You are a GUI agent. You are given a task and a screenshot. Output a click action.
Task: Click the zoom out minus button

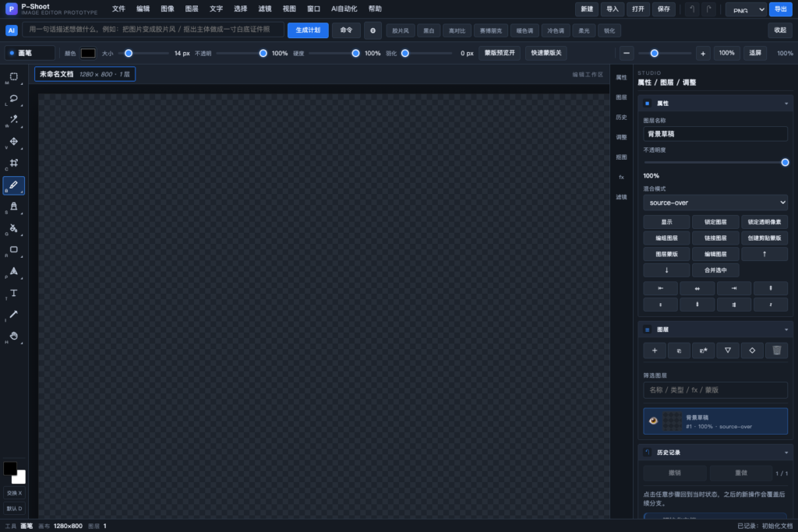click(627, 54)
